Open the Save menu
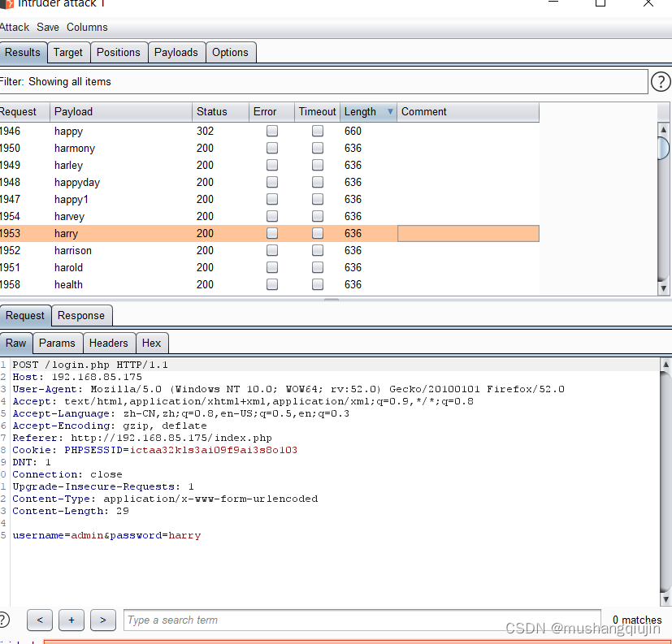Viewport: 672px width, 644px height. pos(48,27)
